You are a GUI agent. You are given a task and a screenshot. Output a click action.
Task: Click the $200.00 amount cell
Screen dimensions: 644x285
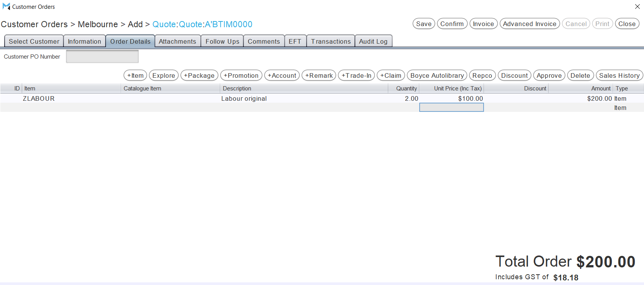click(581, 98)
